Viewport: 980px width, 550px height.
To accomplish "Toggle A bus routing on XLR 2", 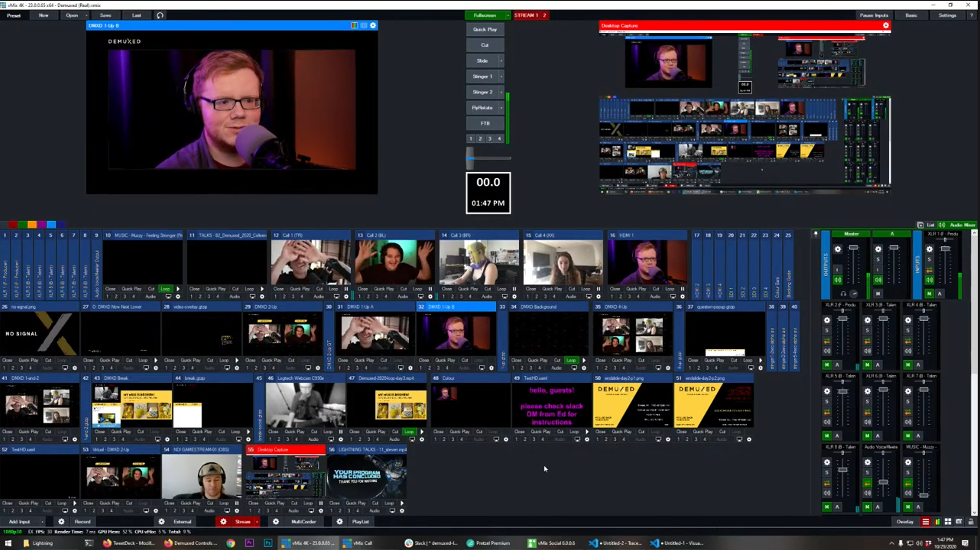I will click(x=837, y=365).
